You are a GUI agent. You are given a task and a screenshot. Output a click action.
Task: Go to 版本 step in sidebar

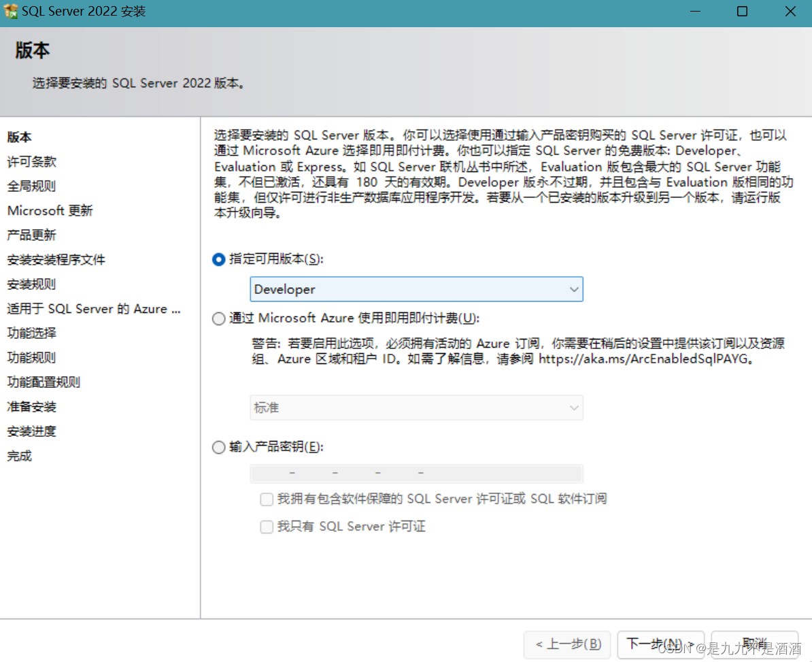[x=19, y=137]
